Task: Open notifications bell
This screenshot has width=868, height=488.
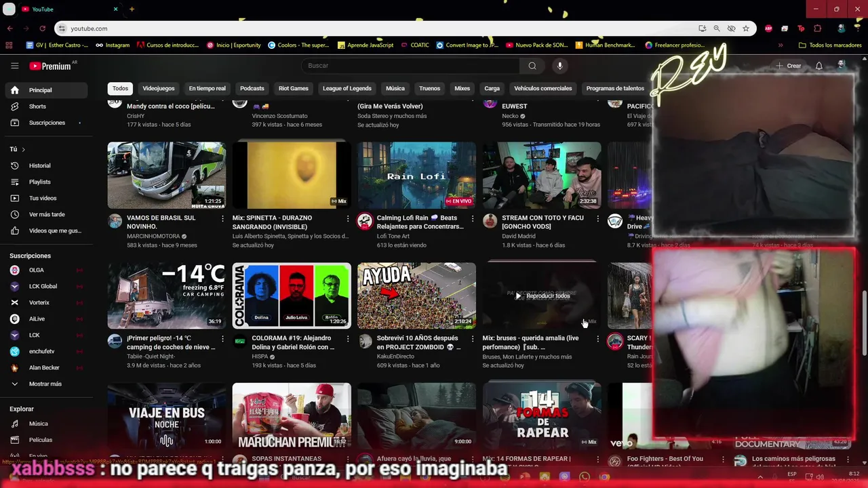Action: (x=819, y=66)
